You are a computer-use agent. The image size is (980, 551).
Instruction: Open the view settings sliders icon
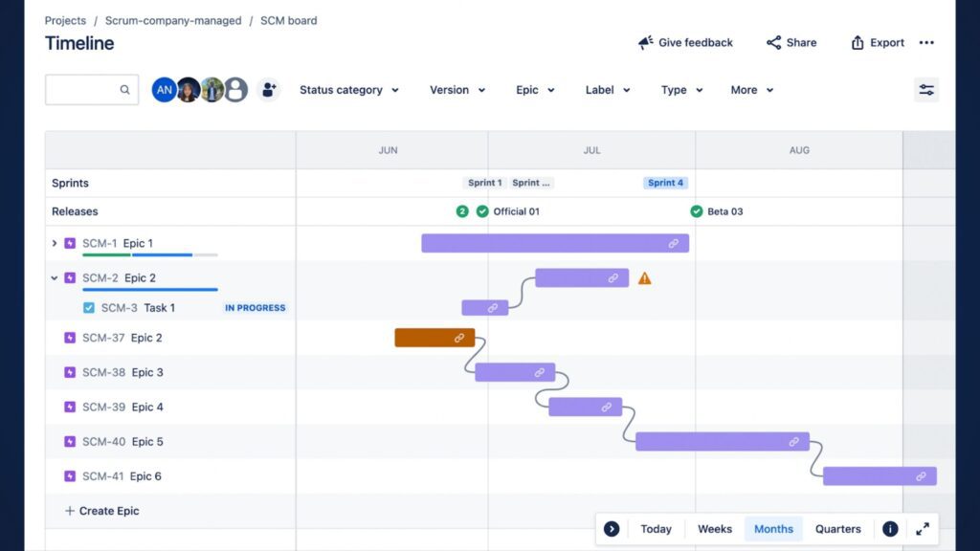926,90
